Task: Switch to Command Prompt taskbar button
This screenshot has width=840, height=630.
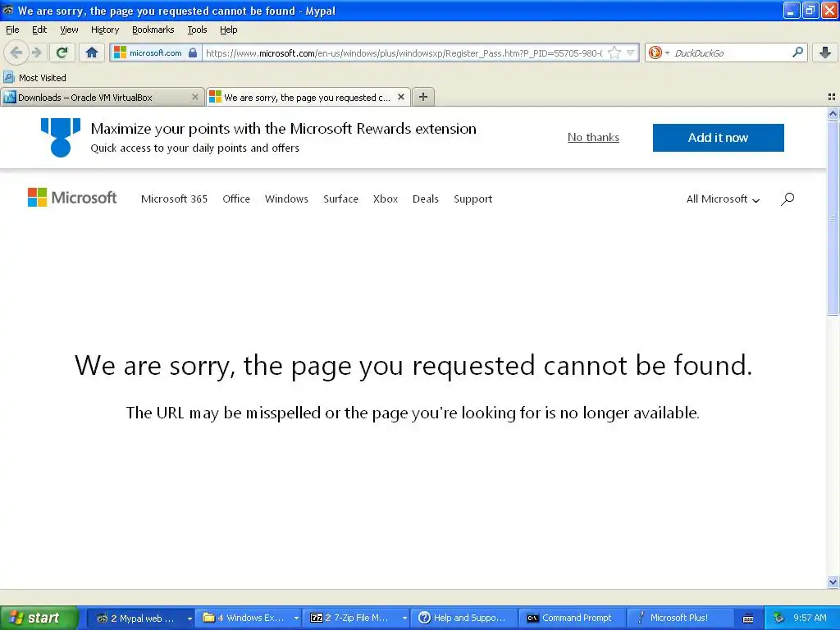Action: [x=571, y=618]
